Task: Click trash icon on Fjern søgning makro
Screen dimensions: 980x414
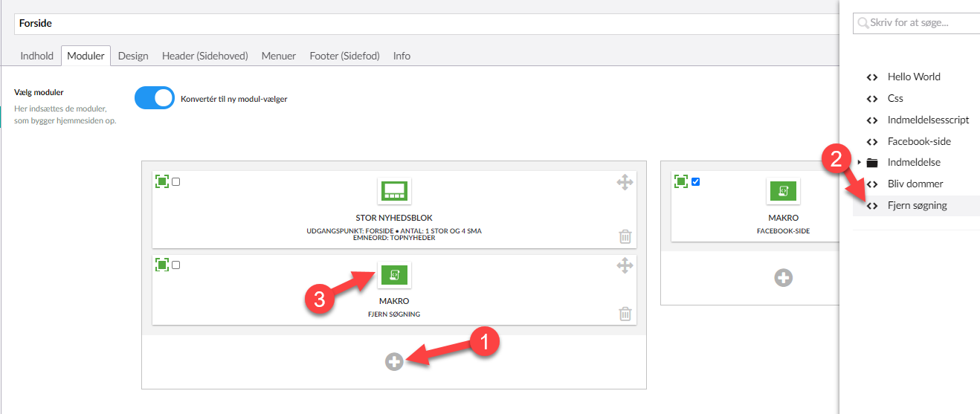Action: (625, 313)
